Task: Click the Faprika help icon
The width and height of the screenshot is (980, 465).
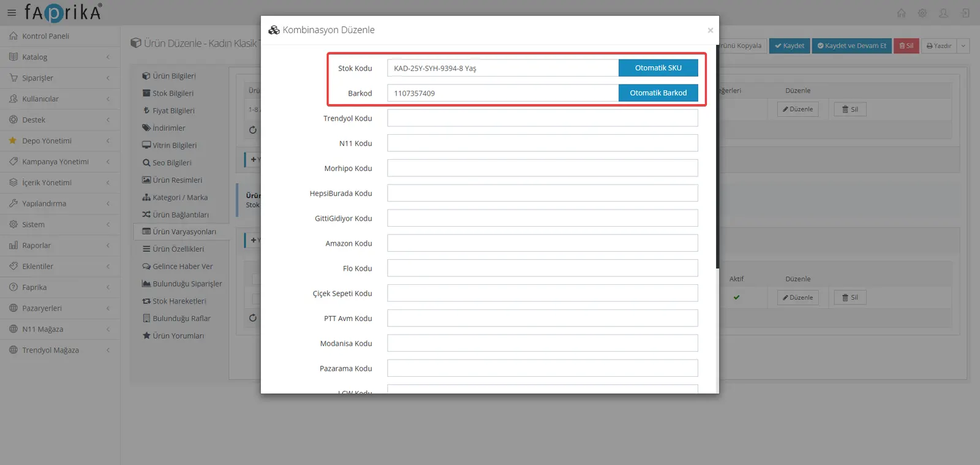Action: [x=13, y=287]
